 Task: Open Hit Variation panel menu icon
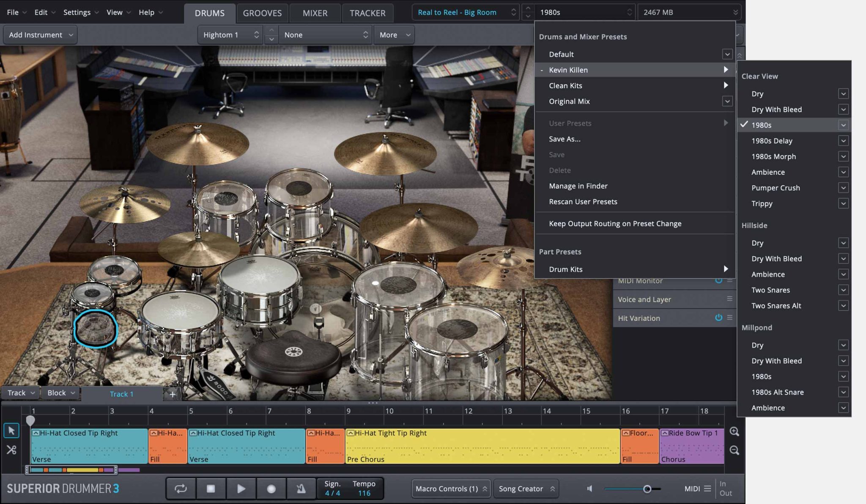coord(729,318)
